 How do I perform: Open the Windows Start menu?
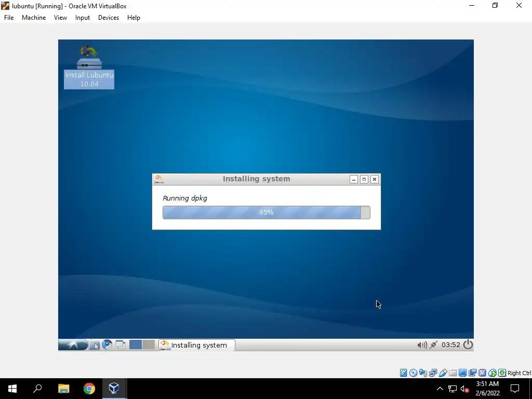click(12, 389)
